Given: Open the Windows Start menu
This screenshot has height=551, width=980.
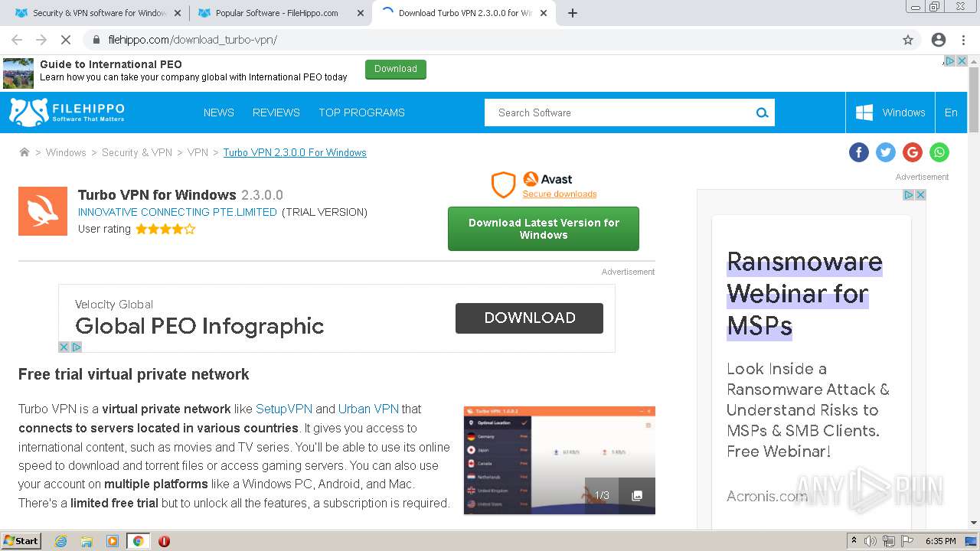Looking at the screenshot, I should (x=21, y=541).
